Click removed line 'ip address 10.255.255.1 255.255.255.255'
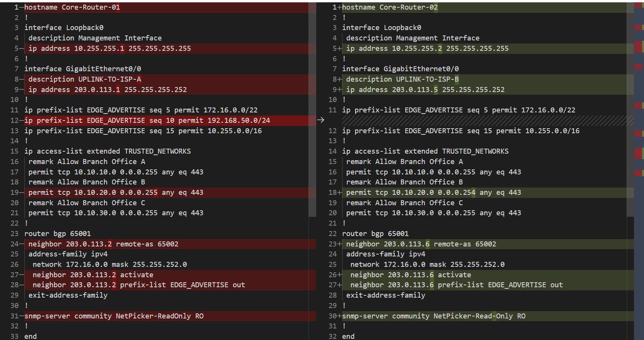The width and height of the screenshot is (644, 340). pyautogui.click(x=110, y=49)
